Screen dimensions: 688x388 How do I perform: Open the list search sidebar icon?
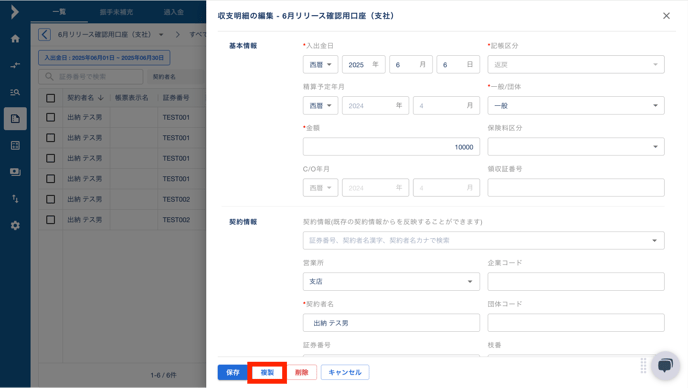(15, 92)
